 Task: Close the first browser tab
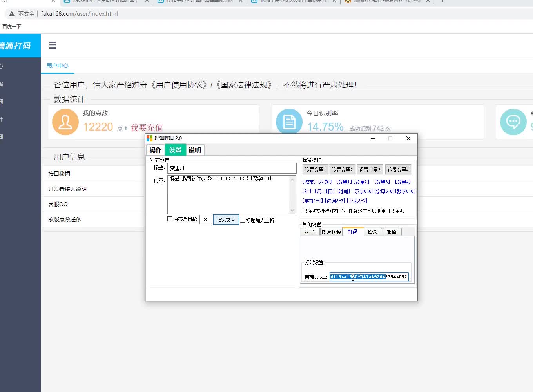53,1
